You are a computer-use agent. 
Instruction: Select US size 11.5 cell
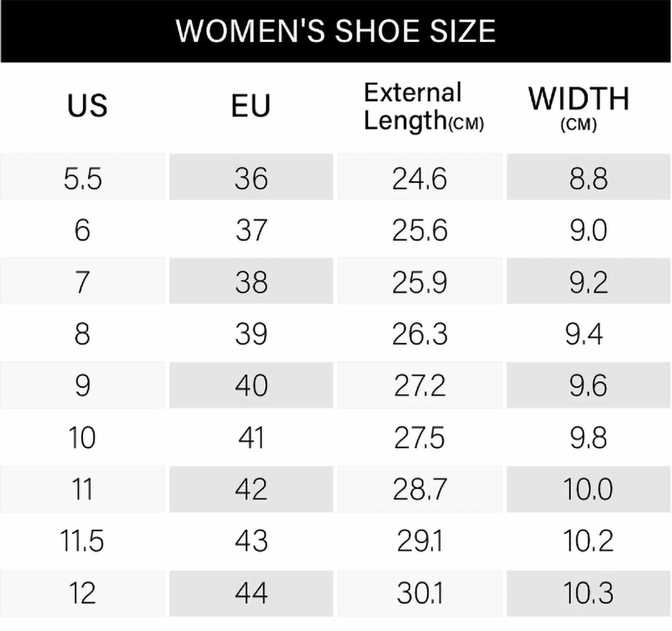[x=82, y=541]
